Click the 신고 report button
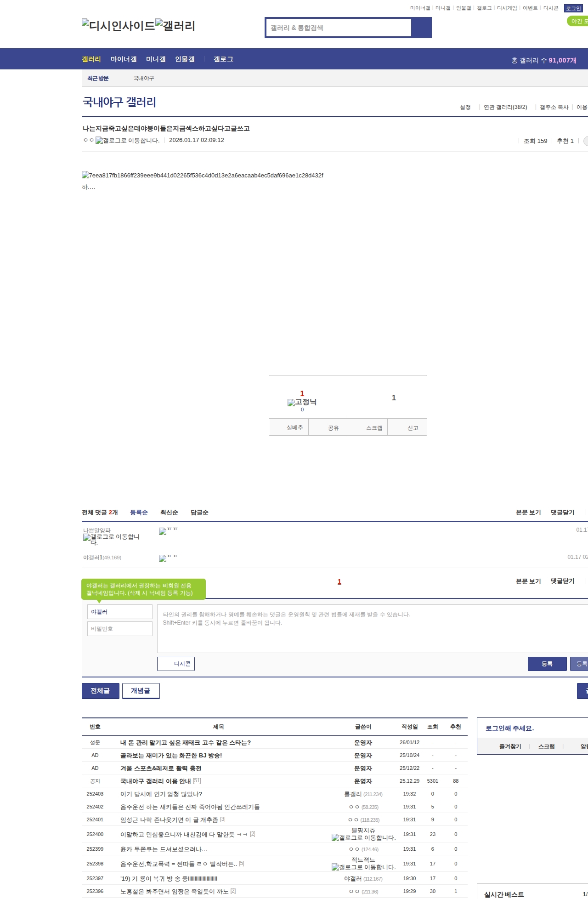 [x=407, y=427]
